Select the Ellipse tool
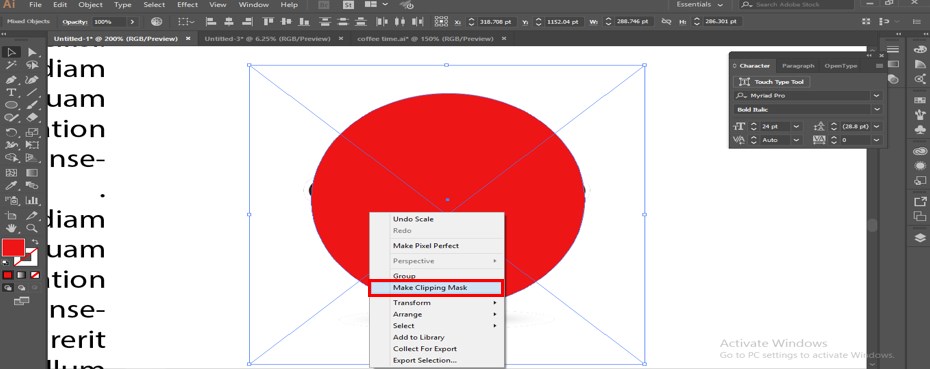Image resolution: width=930 pixels, height=369 pixels. point(11,105)
